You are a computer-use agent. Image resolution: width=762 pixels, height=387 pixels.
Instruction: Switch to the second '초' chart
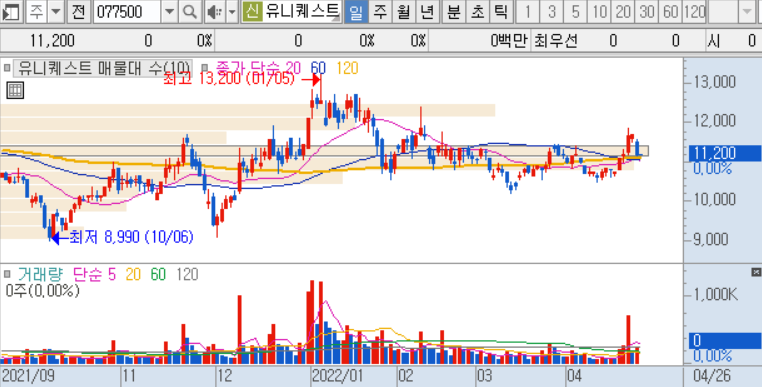477,12
